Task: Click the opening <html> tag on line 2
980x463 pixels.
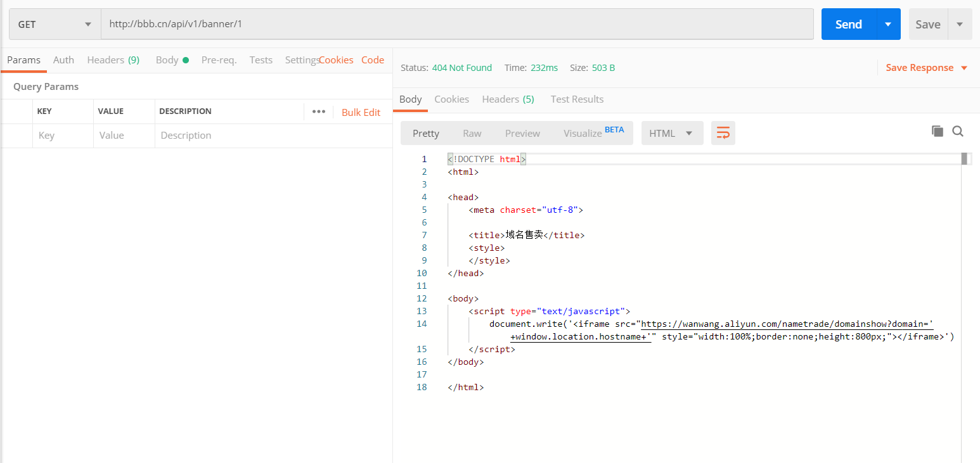Action: pyautogui.click(x=463, y=172)
